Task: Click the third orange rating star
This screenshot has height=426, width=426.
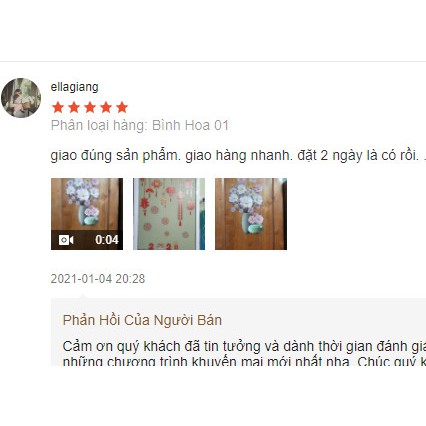Action: coord(90,107)
